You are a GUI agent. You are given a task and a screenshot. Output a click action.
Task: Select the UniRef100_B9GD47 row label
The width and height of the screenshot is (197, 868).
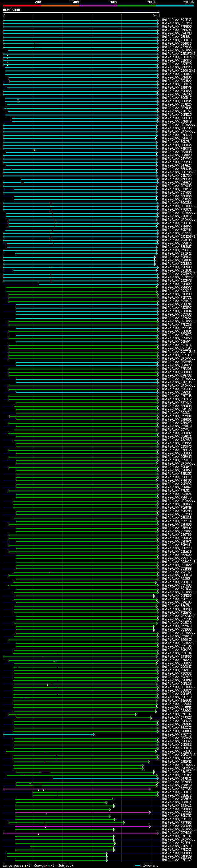(176, 98)
